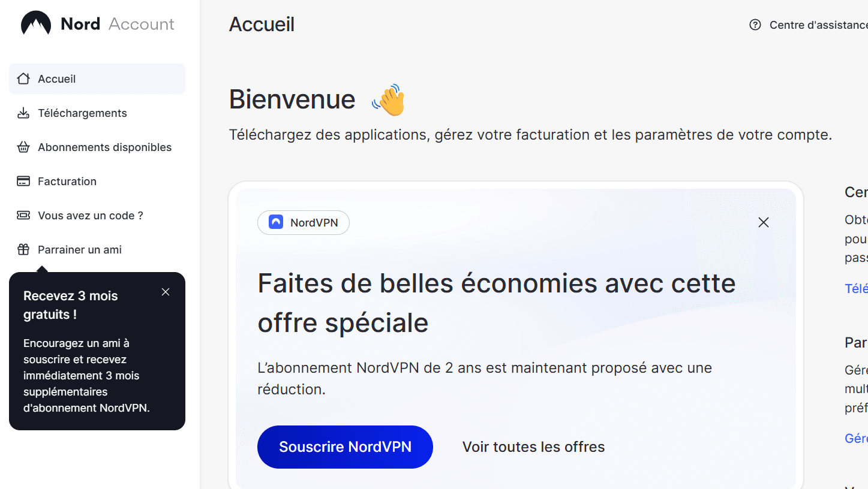Screen dimensions: 868x489
Task: Click the Souscrire NordVPN button
Action: click(344, 446)
